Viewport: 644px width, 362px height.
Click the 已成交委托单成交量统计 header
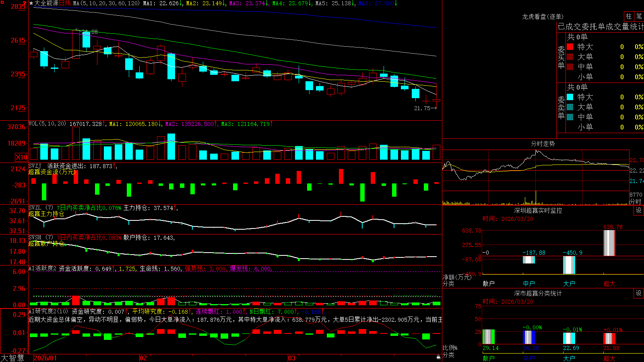pos(601,27)
